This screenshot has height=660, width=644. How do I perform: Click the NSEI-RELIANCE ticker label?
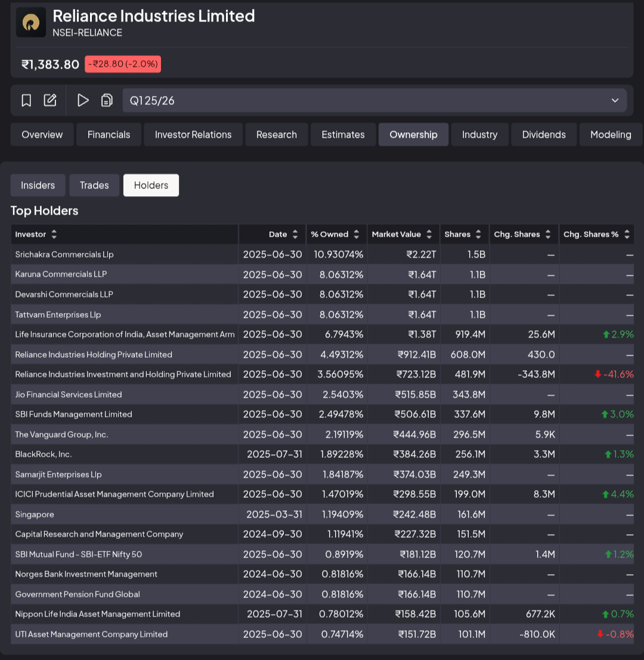coord(88,33)
